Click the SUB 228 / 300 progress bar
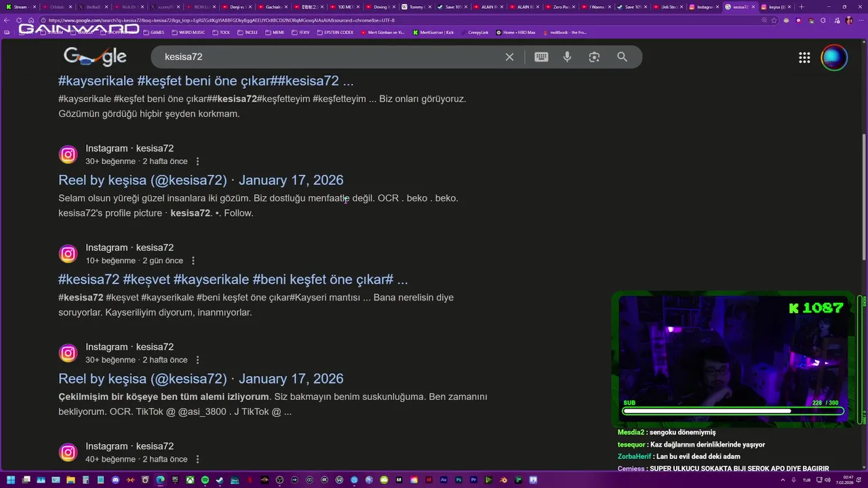Image resolution: width=868 pixels, height=488 pixels. (733, 411)
